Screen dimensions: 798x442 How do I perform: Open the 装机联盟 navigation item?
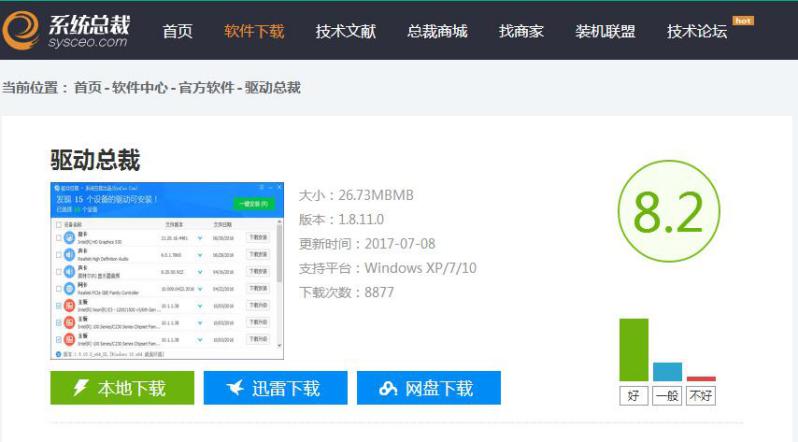pos(605,32)
